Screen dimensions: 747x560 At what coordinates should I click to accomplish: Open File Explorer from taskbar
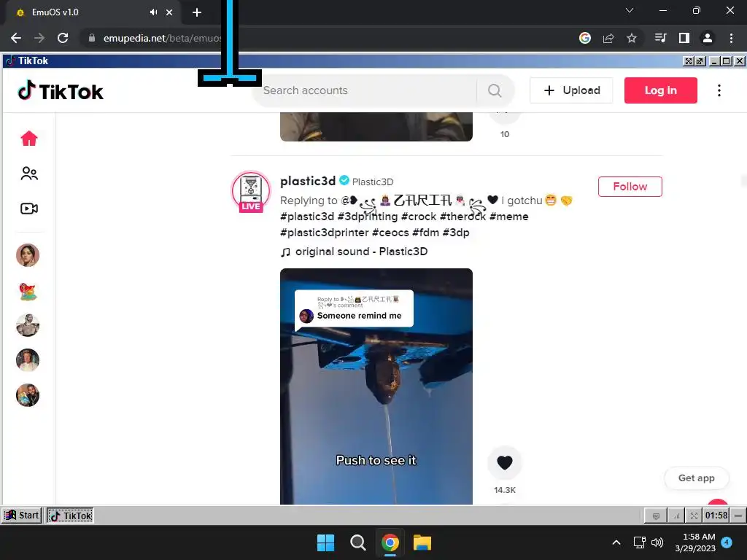pos(422,542)
